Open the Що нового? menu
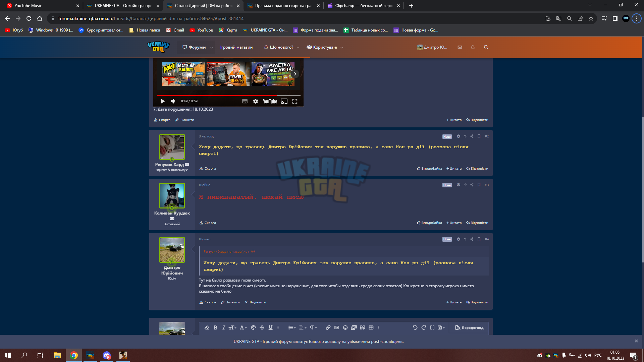The height and width of the screenshot is (362, 644). [x=279, y=47]
